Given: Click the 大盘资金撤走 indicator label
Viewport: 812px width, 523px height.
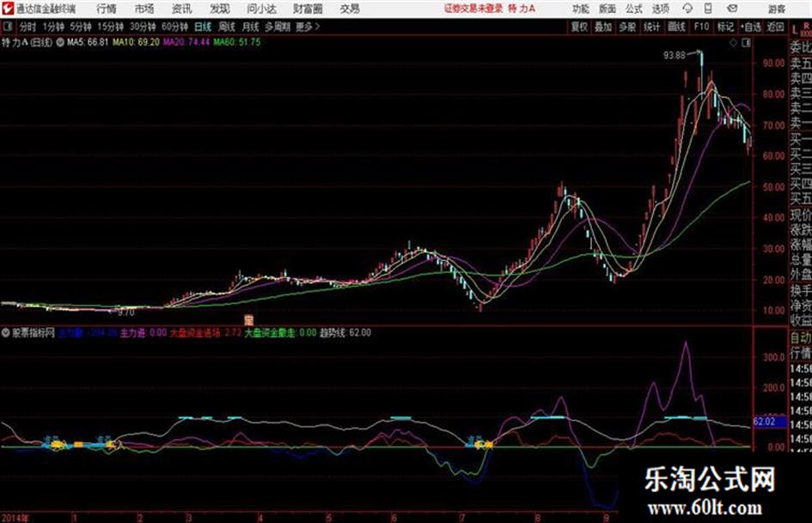Looking at the screenshot, I should point(269,332).
